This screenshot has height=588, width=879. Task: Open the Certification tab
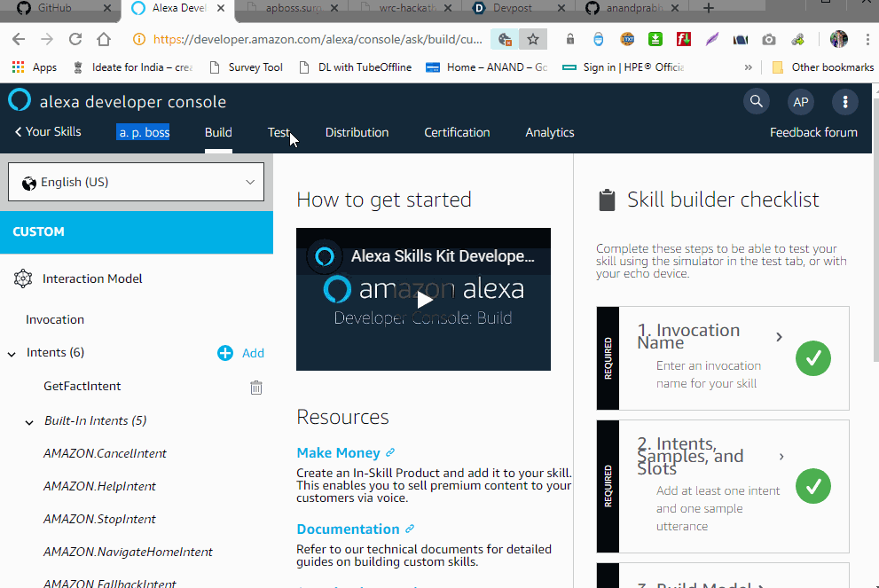tap(457, 133)
